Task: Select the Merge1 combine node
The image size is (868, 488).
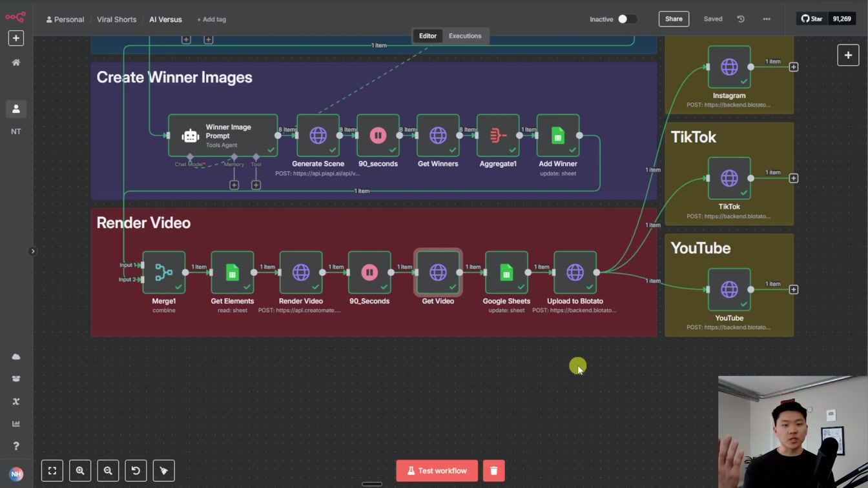Action: point(164,272)
